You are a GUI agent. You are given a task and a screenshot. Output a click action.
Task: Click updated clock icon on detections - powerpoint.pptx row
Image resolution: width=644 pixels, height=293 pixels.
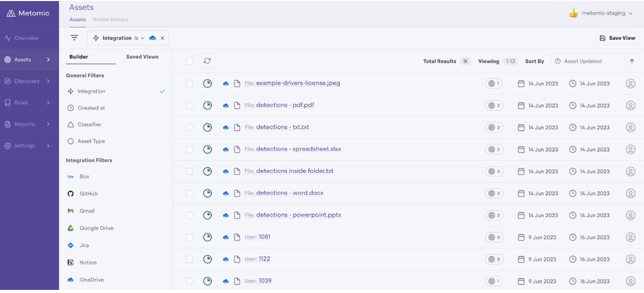tap(573, 215)
